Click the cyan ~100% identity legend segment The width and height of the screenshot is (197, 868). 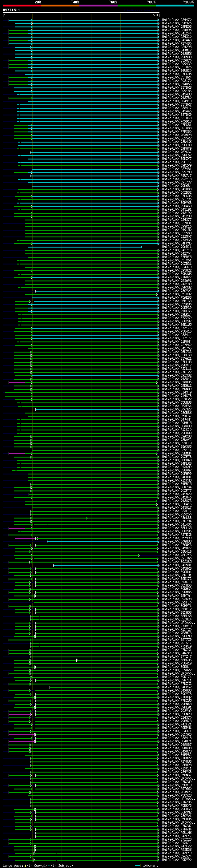tap(175, 6)
